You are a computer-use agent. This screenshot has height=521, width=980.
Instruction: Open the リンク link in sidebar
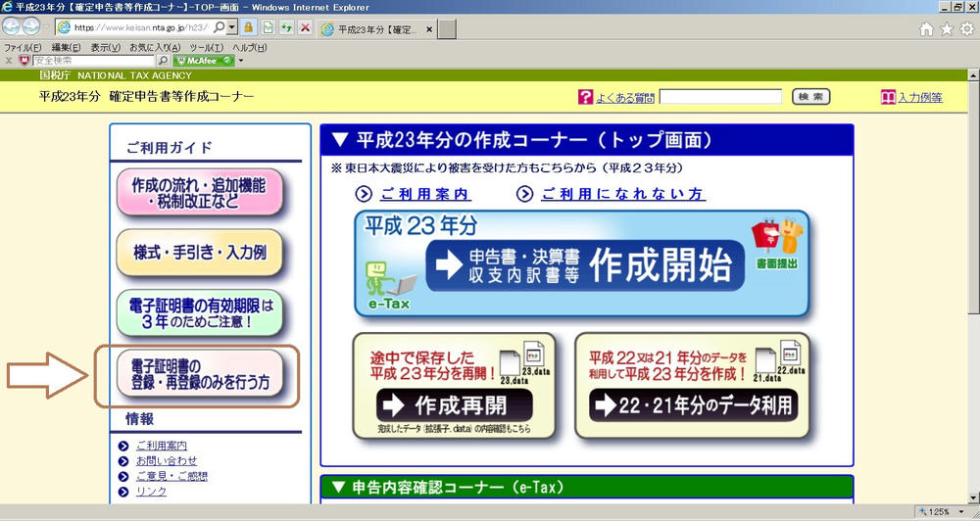[151, 491]
